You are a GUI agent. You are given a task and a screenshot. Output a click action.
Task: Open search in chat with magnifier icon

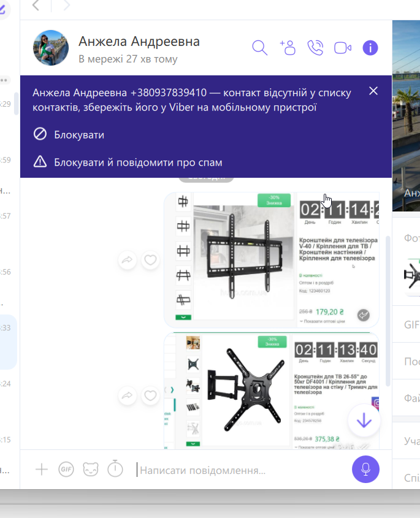tap(260, 48)
